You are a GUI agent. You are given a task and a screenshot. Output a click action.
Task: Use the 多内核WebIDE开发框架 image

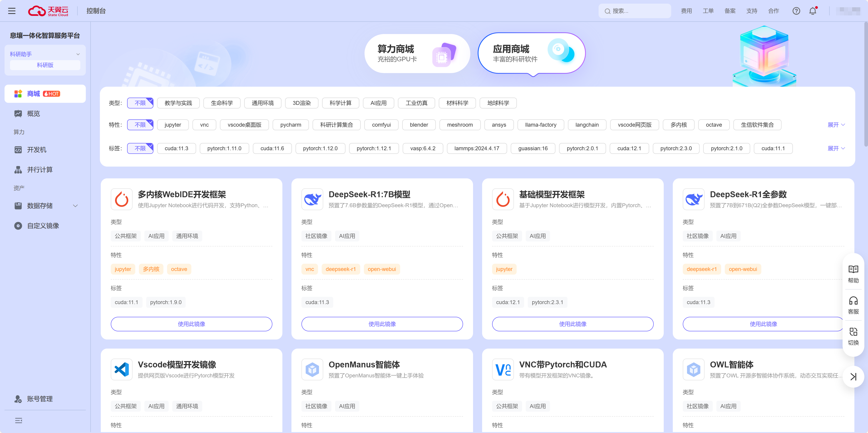[x=191, y=324]
